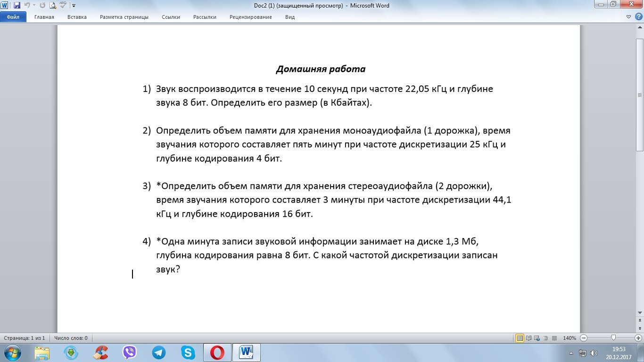This screenshot has height=362, width=644.
Task: Click the line кГц и глубине кодирования 16 бит
Action: pyautogui.click(x=234, y=214)
